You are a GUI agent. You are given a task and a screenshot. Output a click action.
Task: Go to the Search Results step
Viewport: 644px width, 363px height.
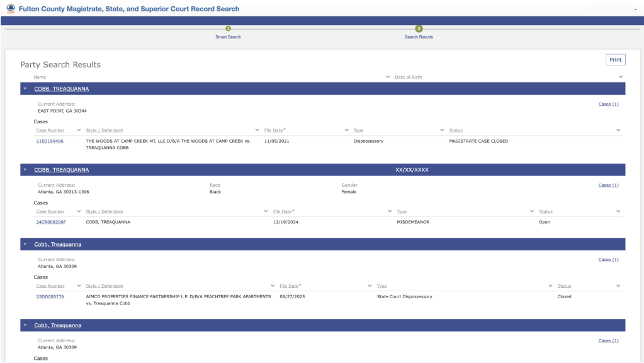click(419, 37)
